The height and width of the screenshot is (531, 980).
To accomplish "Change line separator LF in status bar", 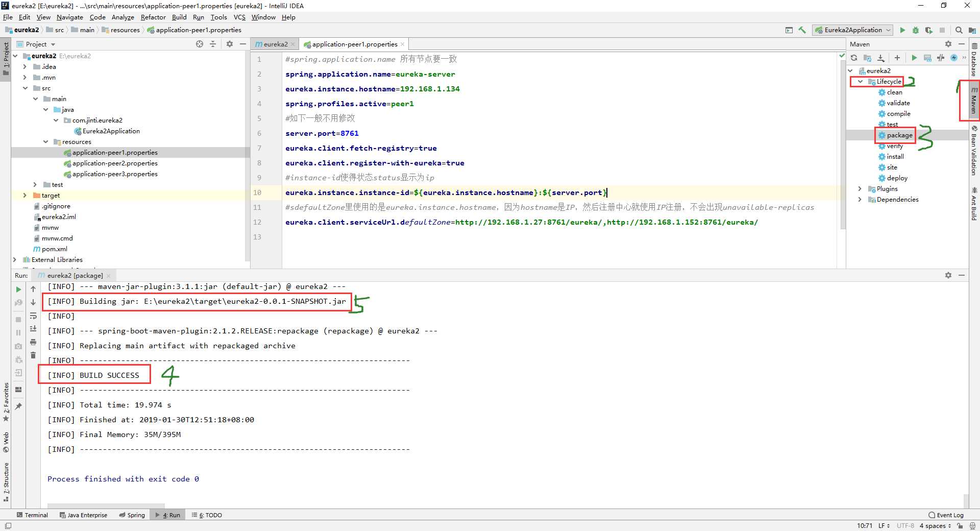I will coord(884,526).
